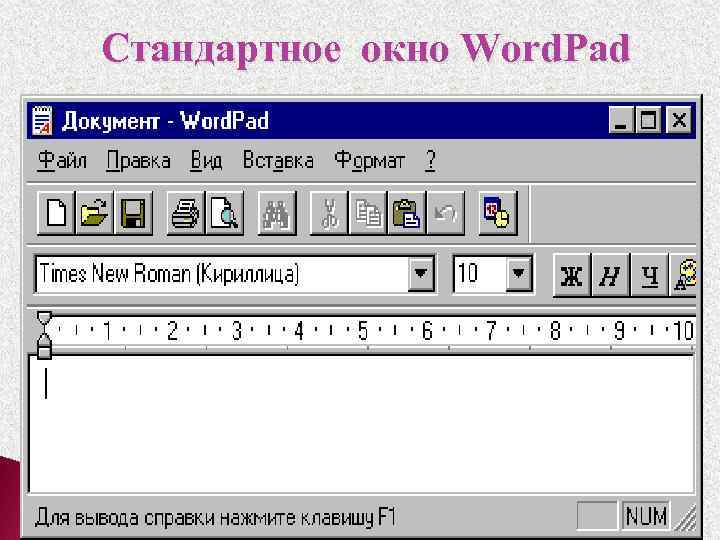Open the Вставка menu
The image size is (720, 540).
click(278, 161)
